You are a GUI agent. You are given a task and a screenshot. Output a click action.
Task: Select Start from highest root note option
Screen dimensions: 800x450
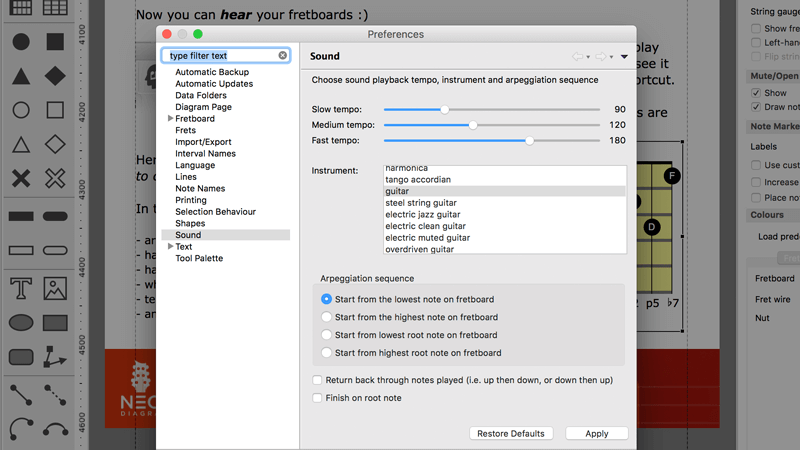click(326, 353)
